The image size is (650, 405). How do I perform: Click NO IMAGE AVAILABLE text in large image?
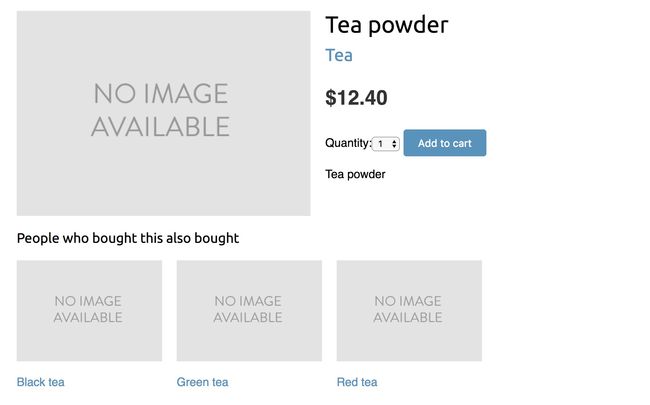[x=160, y=110]
